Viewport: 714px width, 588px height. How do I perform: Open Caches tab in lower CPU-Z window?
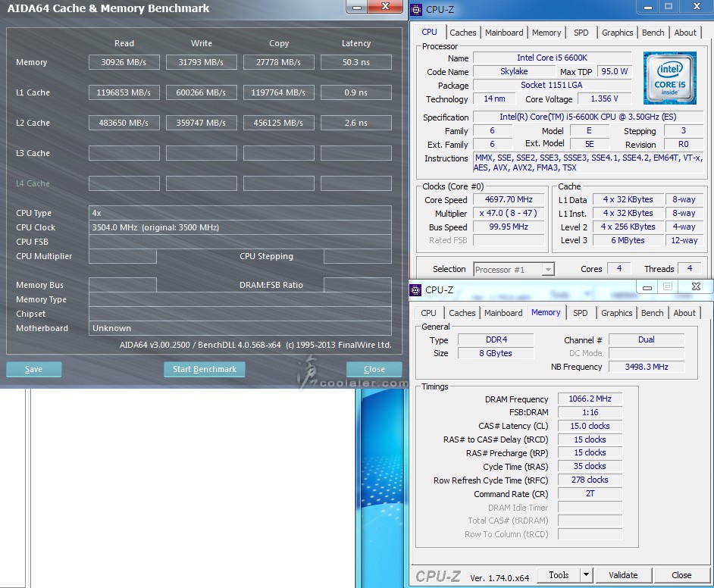[462, 313]
